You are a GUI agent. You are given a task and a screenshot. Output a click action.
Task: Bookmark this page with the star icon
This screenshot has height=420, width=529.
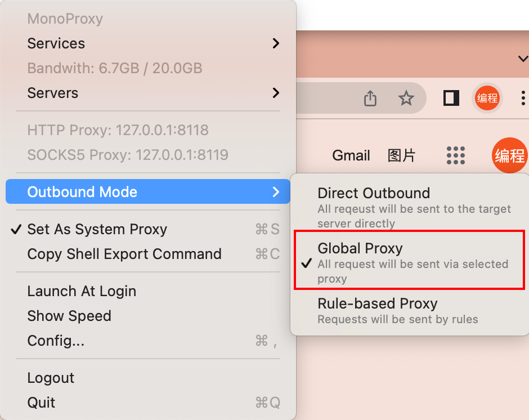[406, 99]
